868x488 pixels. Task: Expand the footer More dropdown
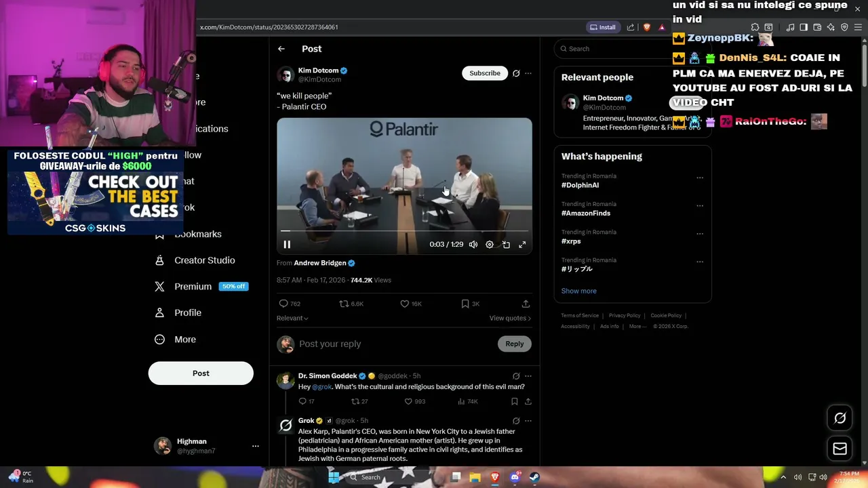[x=637, y=326]
